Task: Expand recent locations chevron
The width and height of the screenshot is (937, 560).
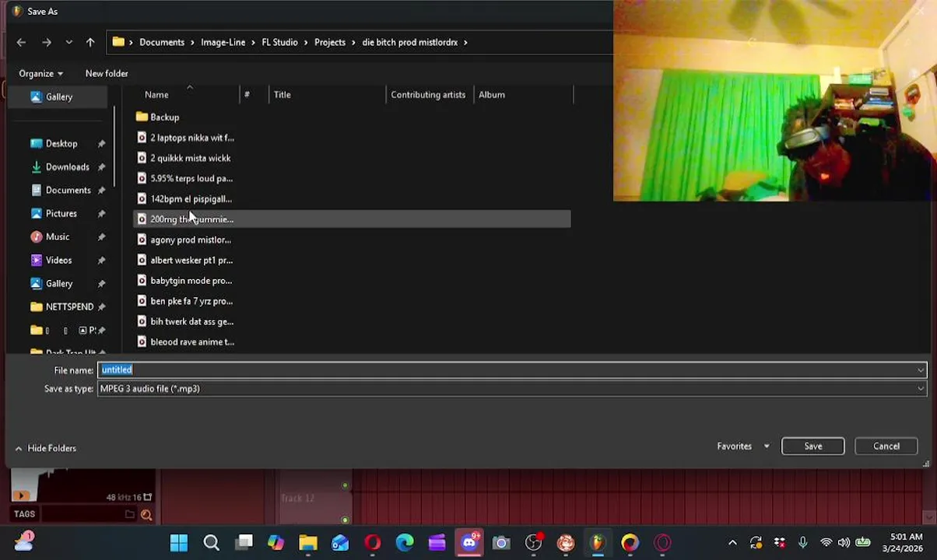Action: coord(69,42)
